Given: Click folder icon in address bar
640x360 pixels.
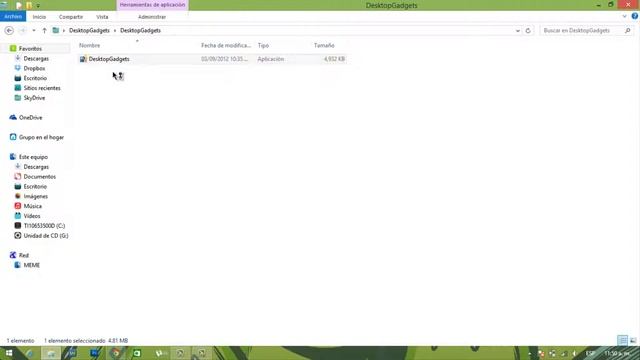Looking at the screenshot, I should click(x=56, y=31).
